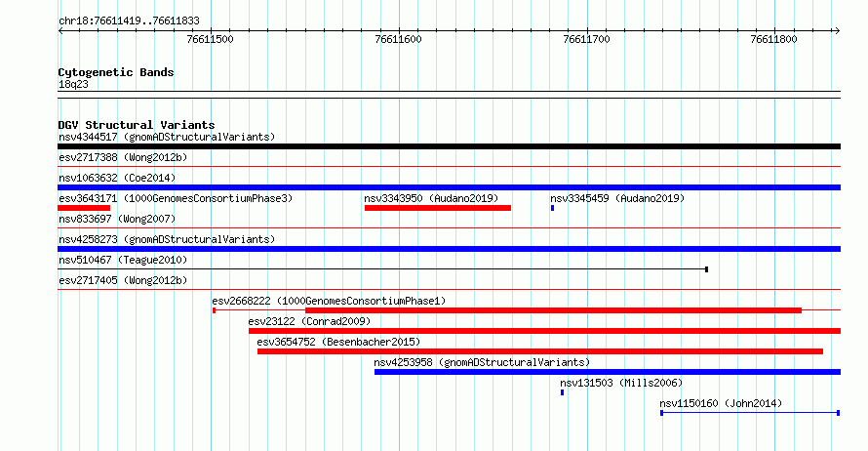868x451 pixels.
Task: Click the ruler's right arrow end
Action: 838,30
